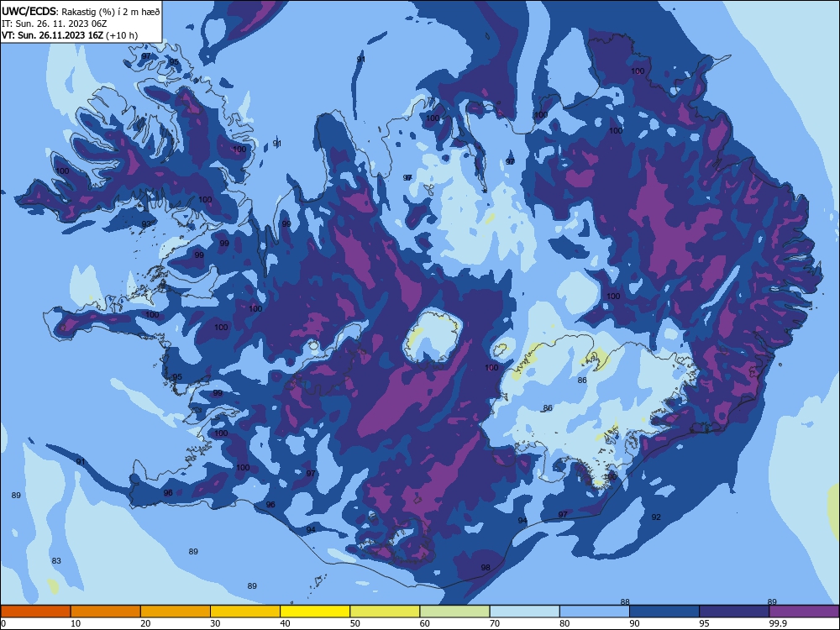Select the bright yellow 40–50 legend swatch
Viewport: 840px width, 630px height.
[315, 612]
